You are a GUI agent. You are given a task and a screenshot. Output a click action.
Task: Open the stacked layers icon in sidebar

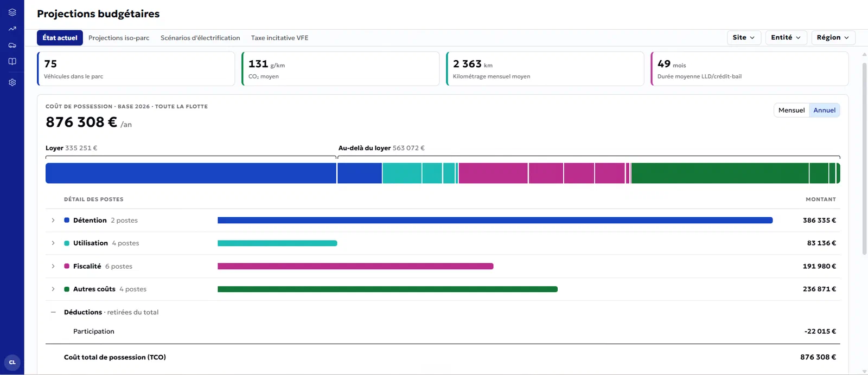point(12,12)
